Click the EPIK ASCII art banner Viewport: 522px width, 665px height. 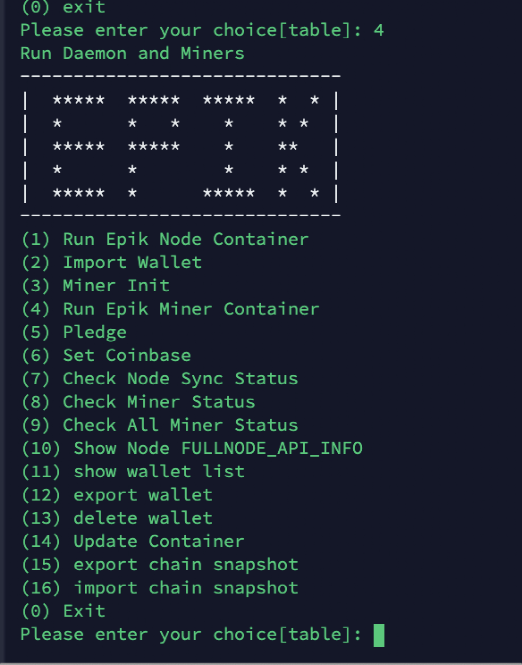pos(180,146)
